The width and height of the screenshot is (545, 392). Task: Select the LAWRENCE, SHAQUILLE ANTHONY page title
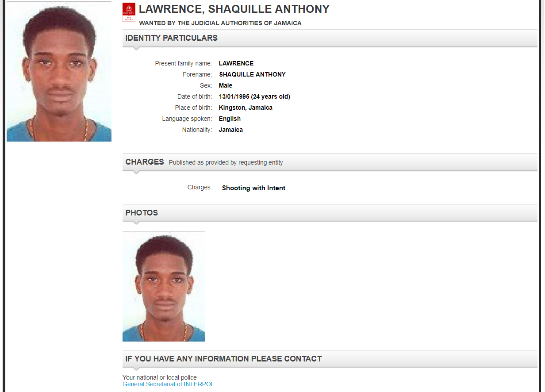coord(234,9)
